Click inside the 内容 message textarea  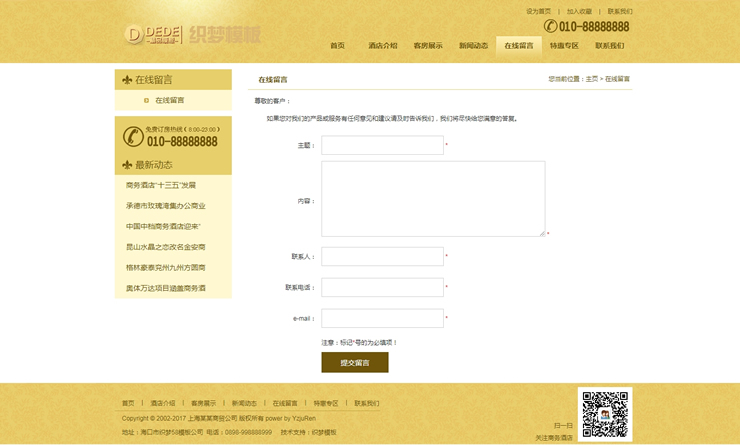point(432,199)
